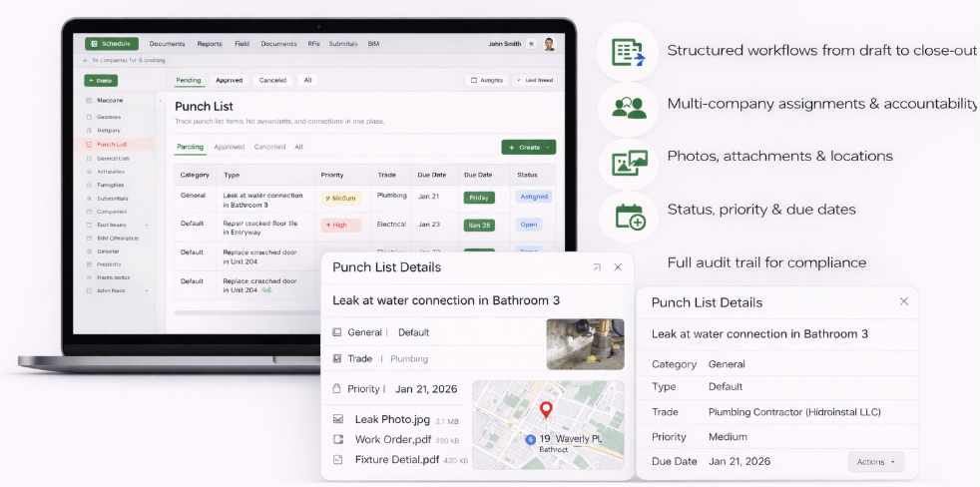Click the multi-company assignments people icon
980x487 pixels.
tap(629, 108)
